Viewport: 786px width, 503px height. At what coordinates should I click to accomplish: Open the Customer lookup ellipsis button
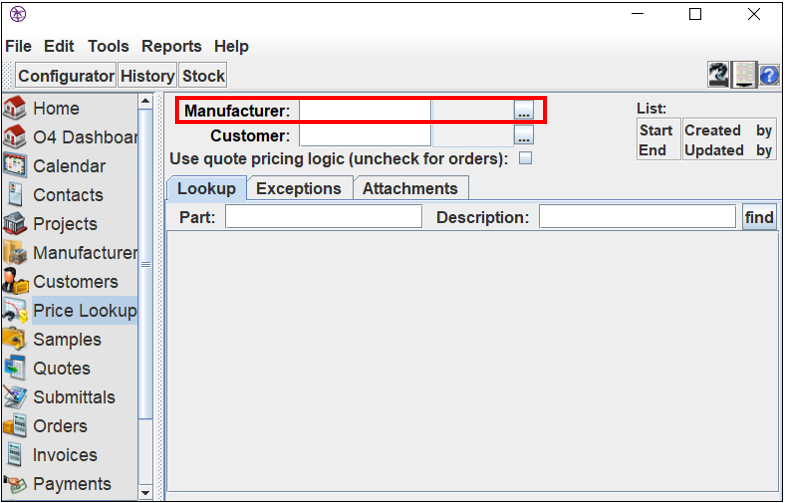pos(524,135)
